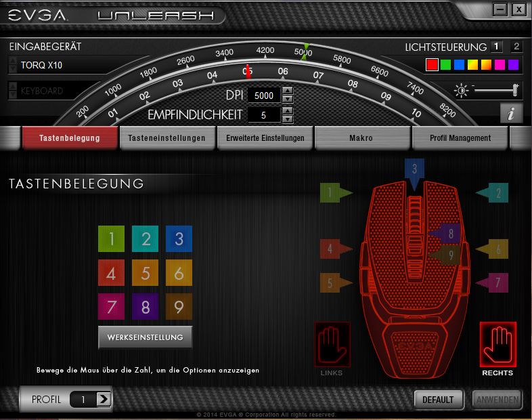Select KEYBOARD device entry
Screen dimensions: 532x420
(42, 91)
